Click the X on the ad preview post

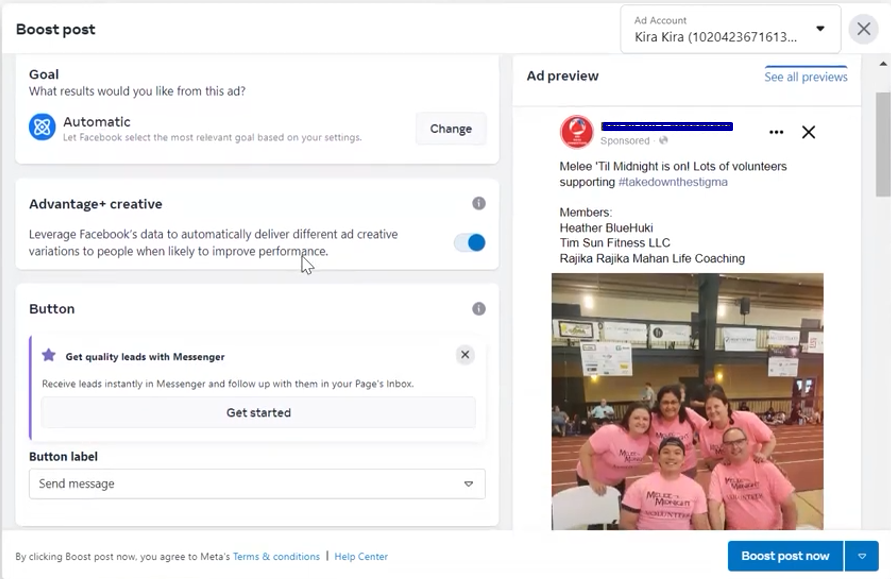[809, 132]
